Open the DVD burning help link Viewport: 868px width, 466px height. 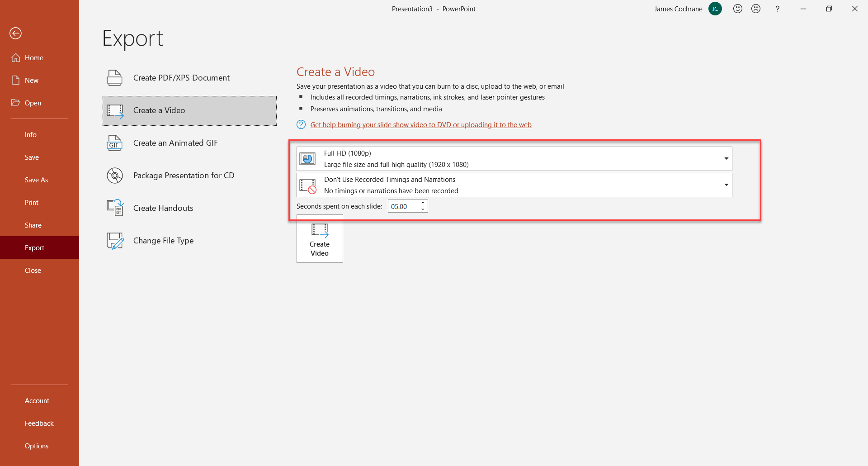click(x=420, y=125)
